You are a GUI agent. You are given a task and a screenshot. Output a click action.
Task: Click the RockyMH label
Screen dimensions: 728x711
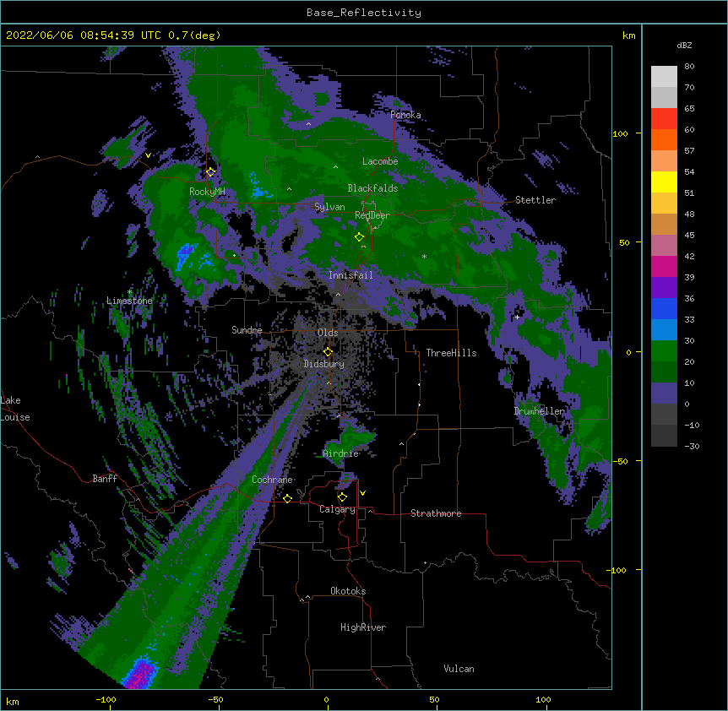[x=207, y=192]
